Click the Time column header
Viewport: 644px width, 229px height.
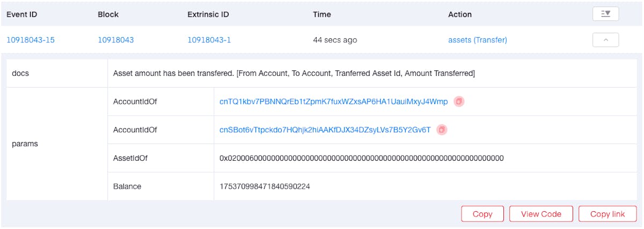pyautogui.click(x=322, y=15)
